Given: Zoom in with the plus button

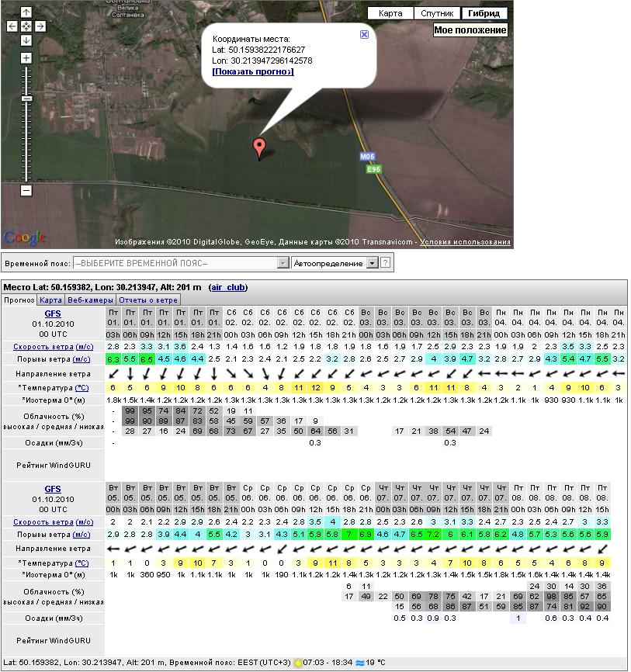Looking at the screenshot, I should (x=26, y=58).
